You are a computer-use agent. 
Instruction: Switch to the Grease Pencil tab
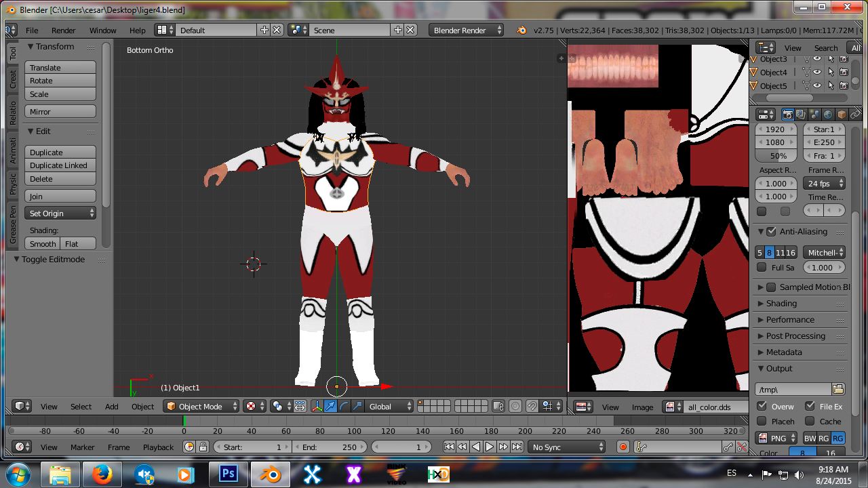click(12, 225)
